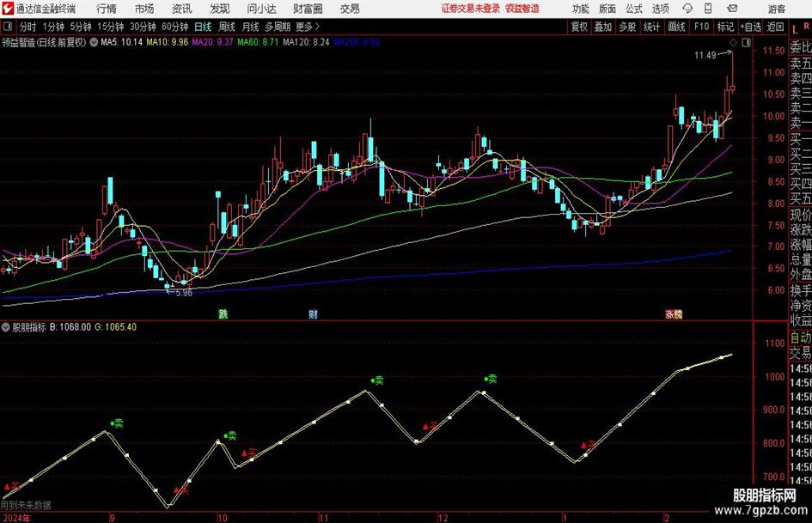Open the 发现 menu
This screenshot has width=812, height=523.
(220, 9)
